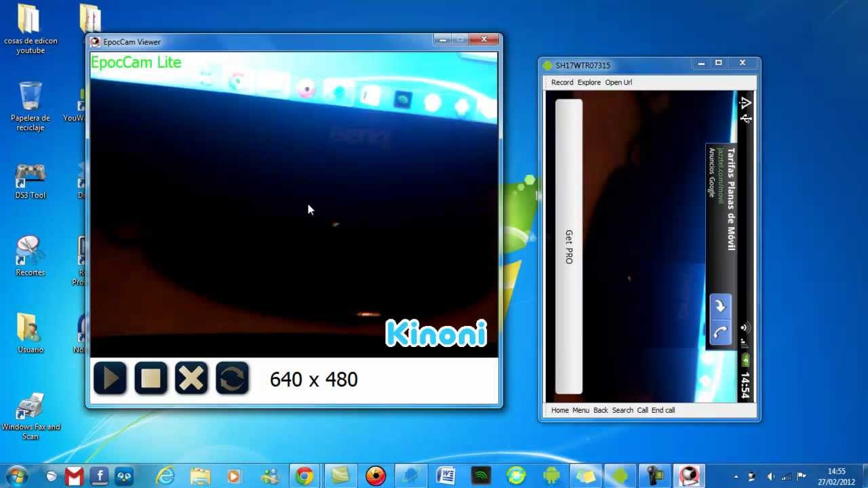
Task: Open the Action Center flag tray icon
Action: pyautogui.click(x=802, y=476)
